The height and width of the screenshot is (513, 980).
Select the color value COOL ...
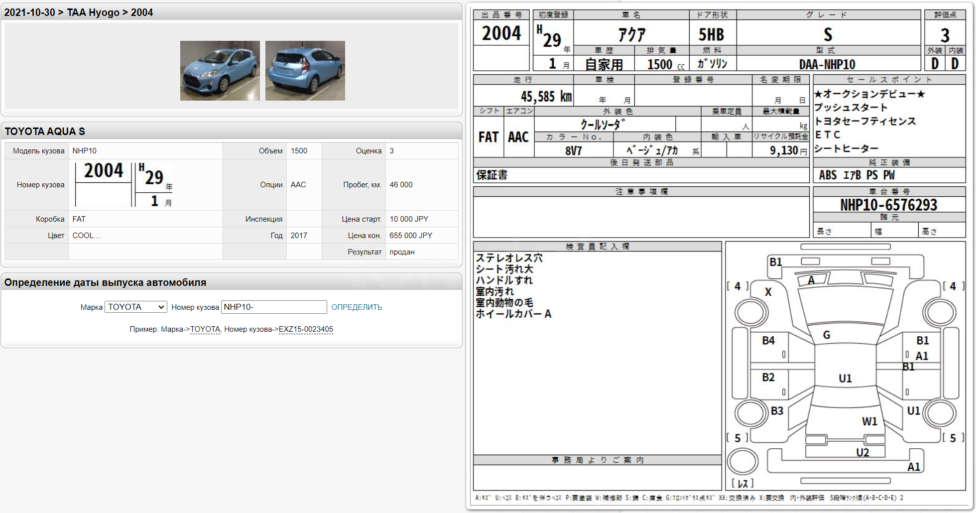click(x=87, y=236)
